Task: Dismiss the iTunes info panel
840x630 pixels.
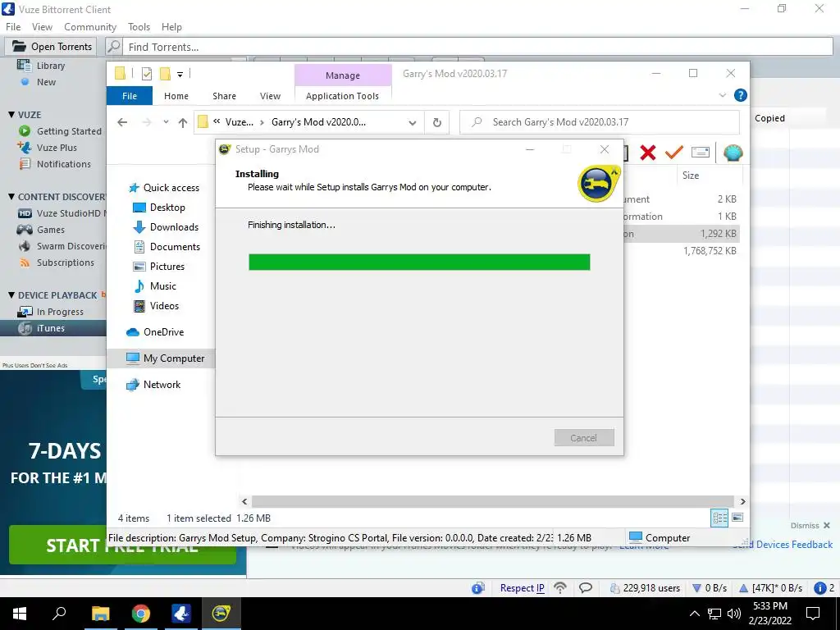Action: pyautogui.click(x=810, y=526)
